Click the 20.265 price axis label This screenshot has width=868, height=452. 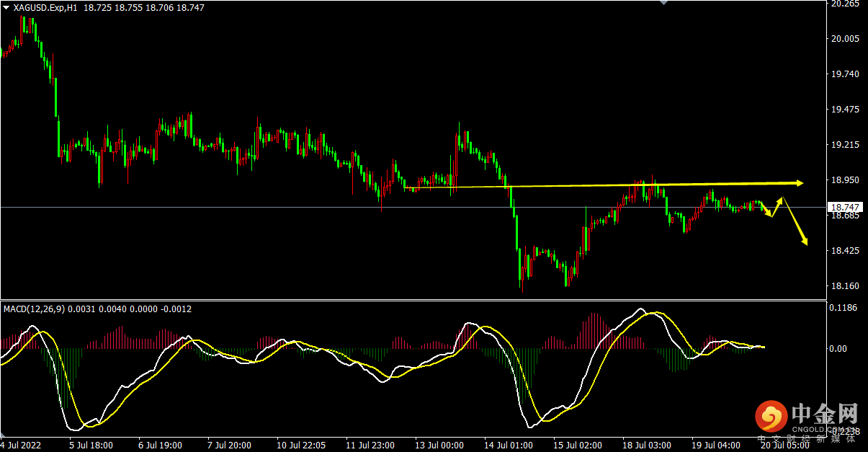845,4
